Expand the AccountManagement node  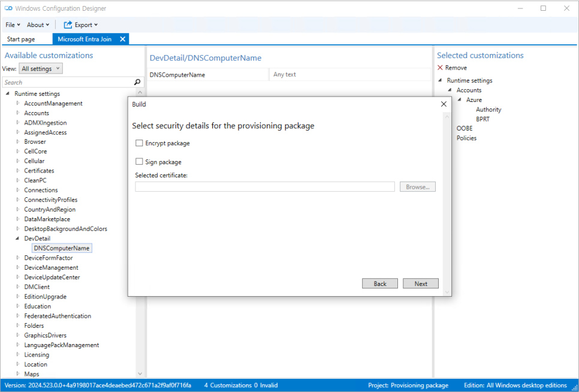tap(18, 103)
